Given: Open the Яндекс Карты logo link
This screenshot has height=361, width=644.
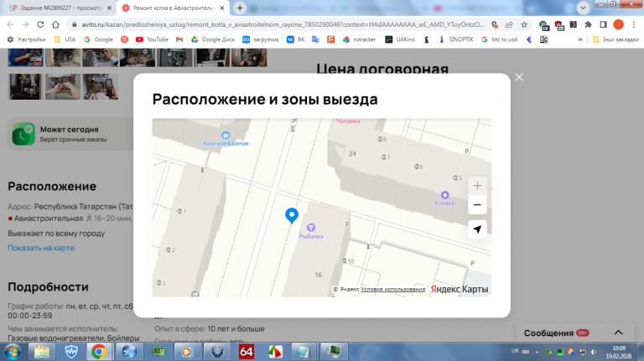Looking at the screenshot, I should pos(460,289).
